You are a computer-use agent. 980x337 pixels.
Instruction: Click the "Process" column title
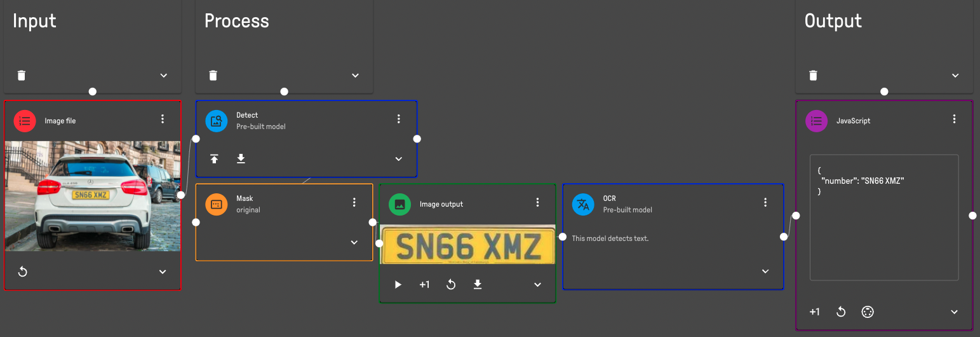coord(237,21)
